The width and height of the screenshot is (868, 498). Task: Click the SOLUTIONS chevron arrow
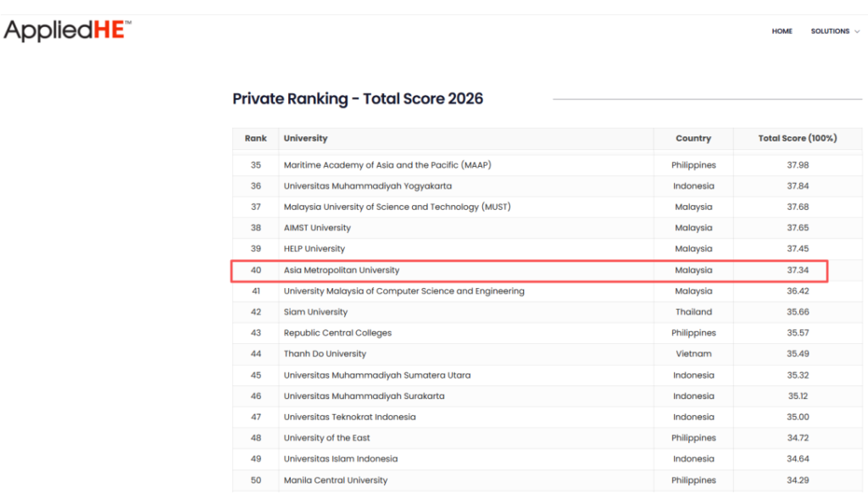point(857,31)
